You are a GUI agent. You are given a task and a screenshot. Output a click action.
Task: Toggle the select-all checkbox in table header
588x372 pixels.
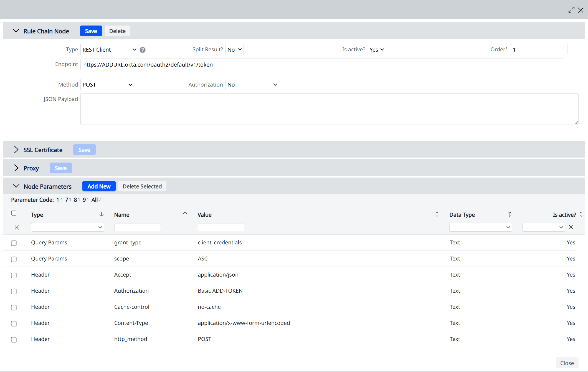[x=14, y=213]
